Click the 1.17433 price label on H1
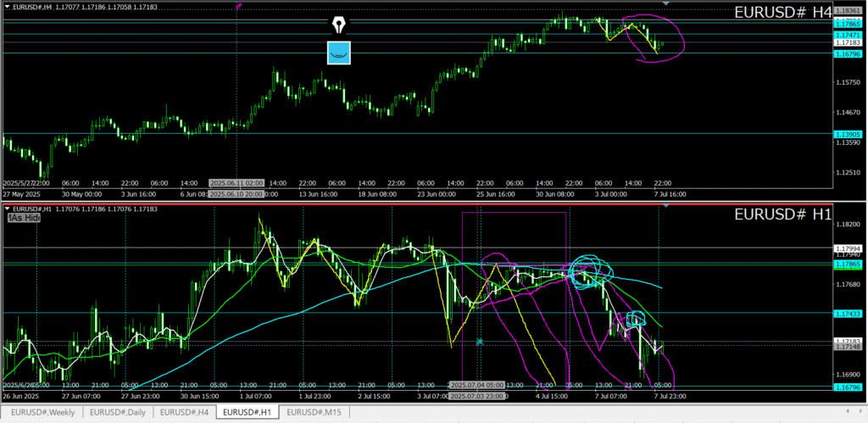 [x=849, y=314]
